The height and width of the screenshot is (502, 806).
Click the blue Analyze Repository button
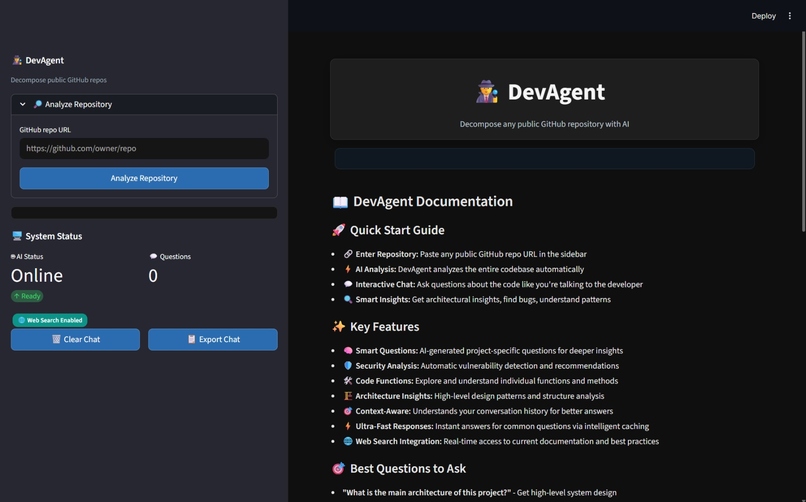click(x=144, y=178)
